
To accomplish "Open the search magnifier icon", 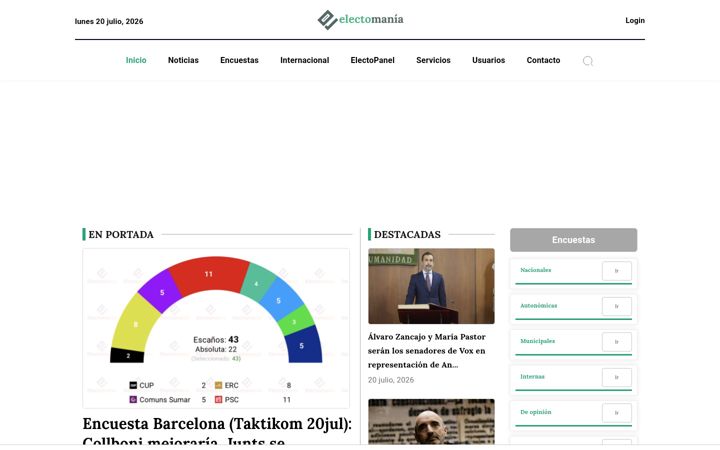I will tap(588, 61).
